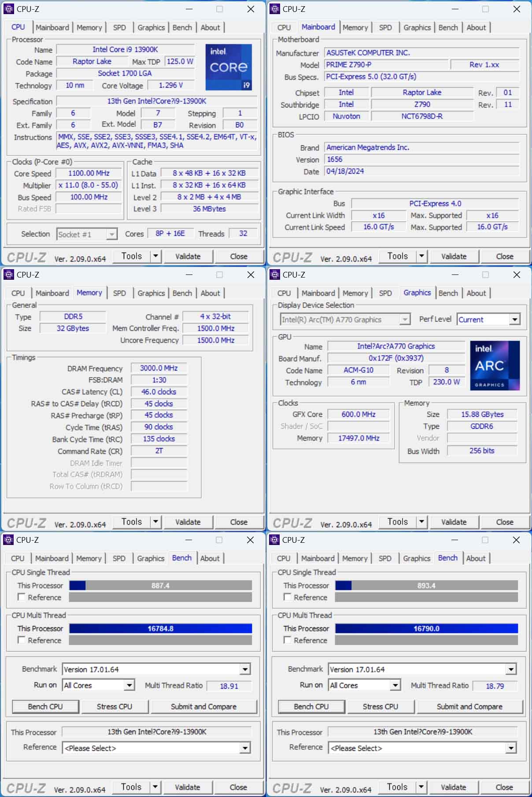Screen dimensions: 532x797
Task: Switch to the SPD tab in the CPU info window
Action: point(119,27)
